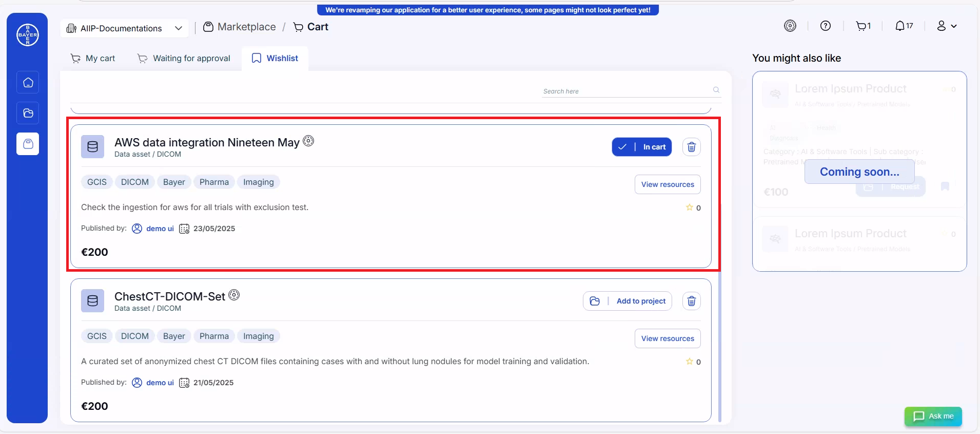Click the settings wheel icon in header
980x434 pixels.
(790, 26)
